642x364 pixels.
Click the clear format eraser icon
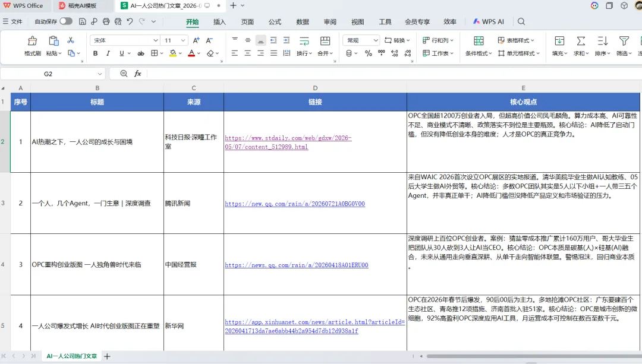(210, 53)
